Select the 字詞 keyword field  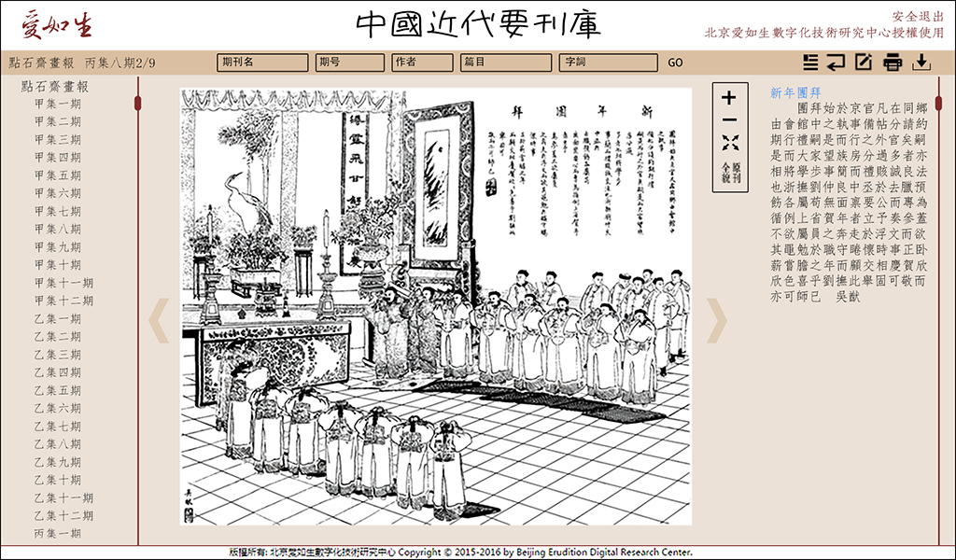point(608,63)
